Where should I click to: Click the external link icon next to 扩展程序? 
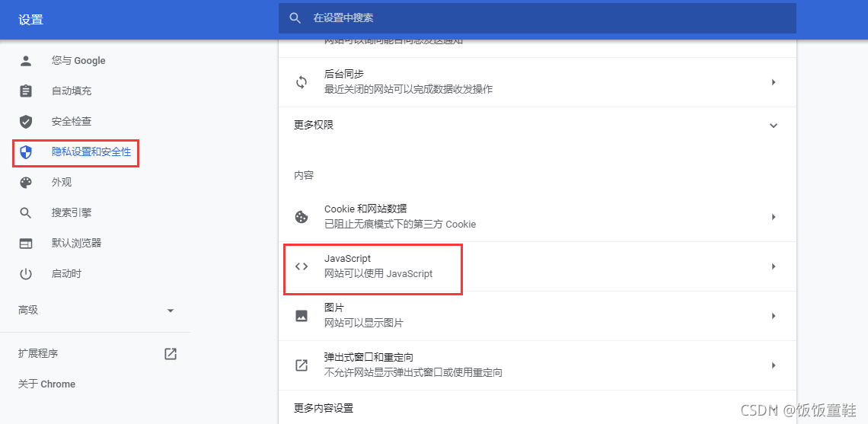pos(171,354)
